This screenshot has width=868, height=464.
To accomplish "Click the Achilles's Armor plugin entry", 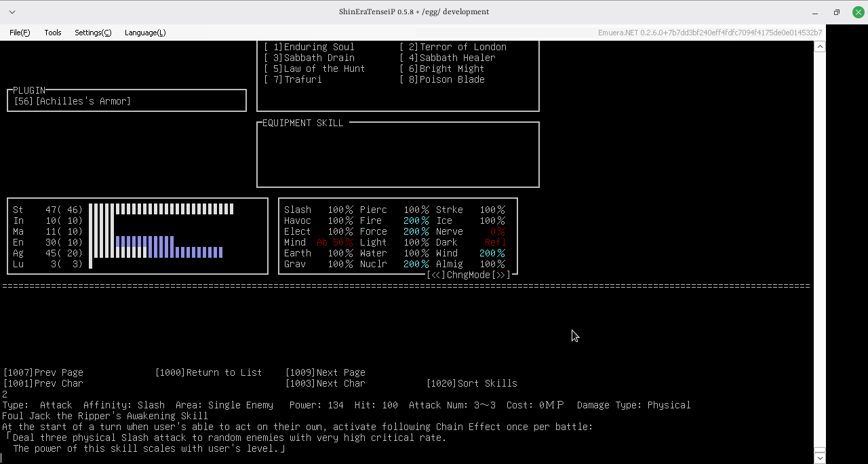I will (x=73, y=101).
